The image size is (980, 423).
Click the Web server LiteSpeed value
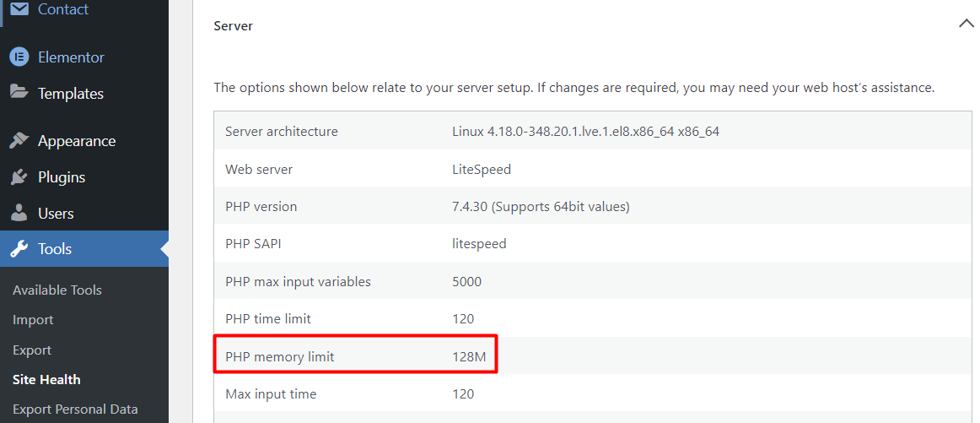482,170
